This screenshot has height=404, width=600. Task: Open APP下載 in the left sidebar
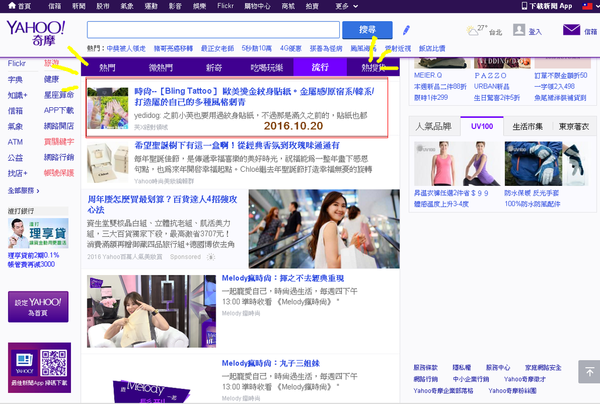(x=59, y=111)
